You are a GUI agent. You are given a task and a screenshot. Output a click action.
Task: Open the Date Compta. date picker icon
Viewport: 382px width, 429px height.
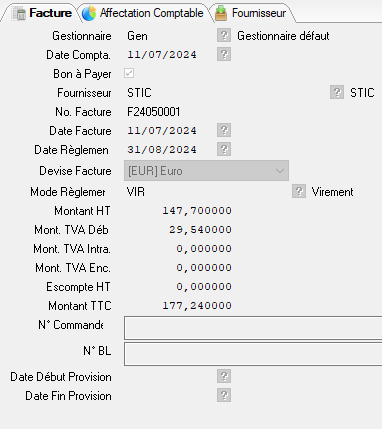[224, 54]
